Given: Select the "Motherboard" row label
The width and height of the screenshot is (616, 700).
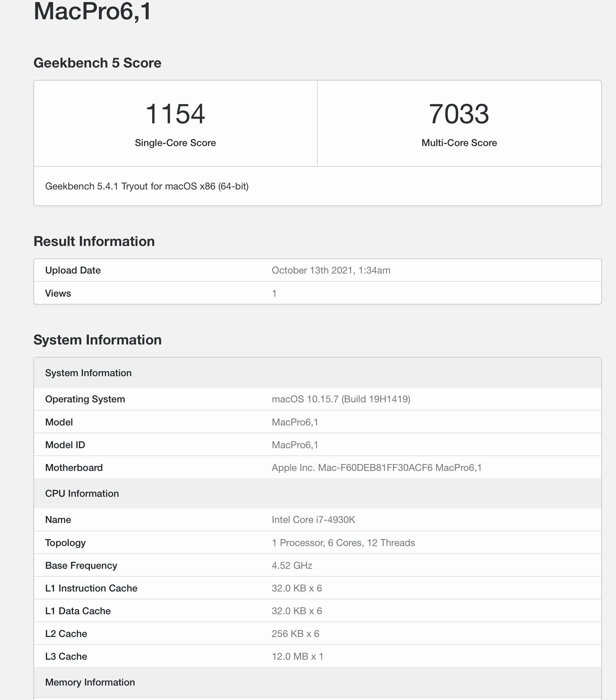Looking at the screenshot, I should (74, 468).
